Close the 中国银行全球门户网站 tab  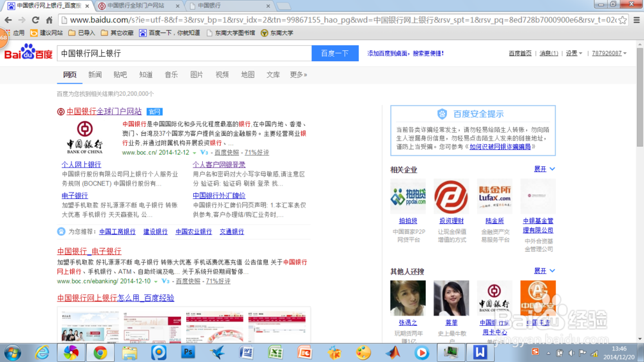tap(178, 6)
